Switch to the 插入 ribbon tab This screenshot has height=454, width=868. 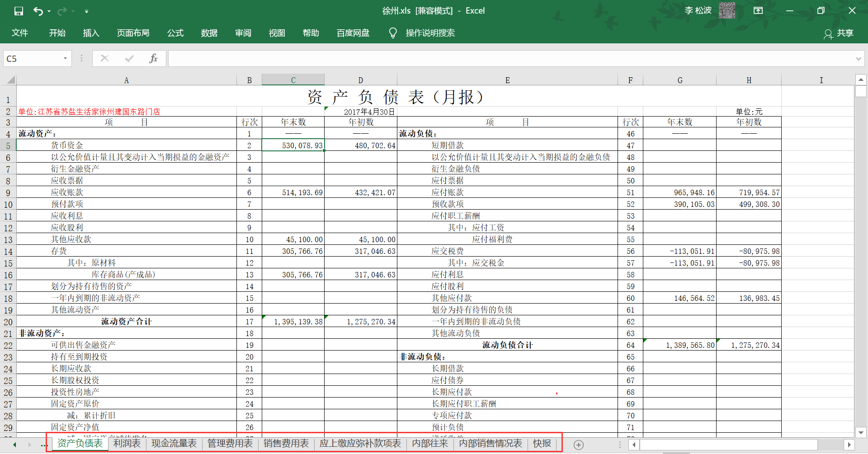coord(91,33)
